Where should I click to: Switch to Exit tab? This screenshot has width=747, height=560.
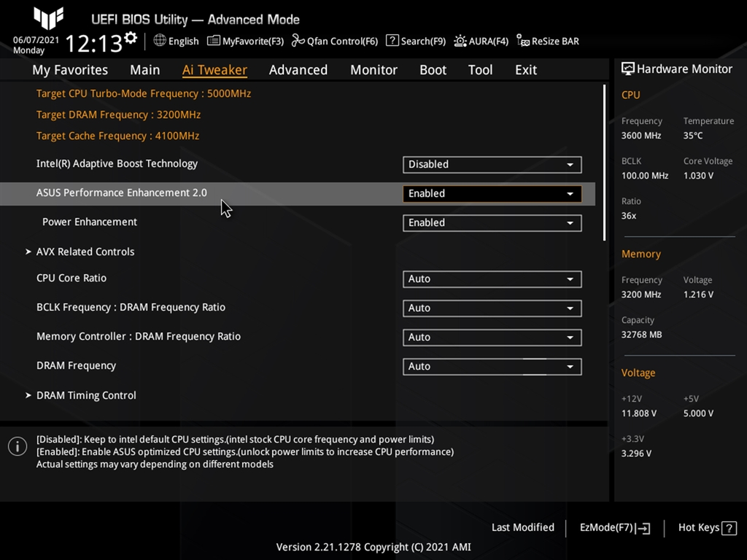pos(526,70)
